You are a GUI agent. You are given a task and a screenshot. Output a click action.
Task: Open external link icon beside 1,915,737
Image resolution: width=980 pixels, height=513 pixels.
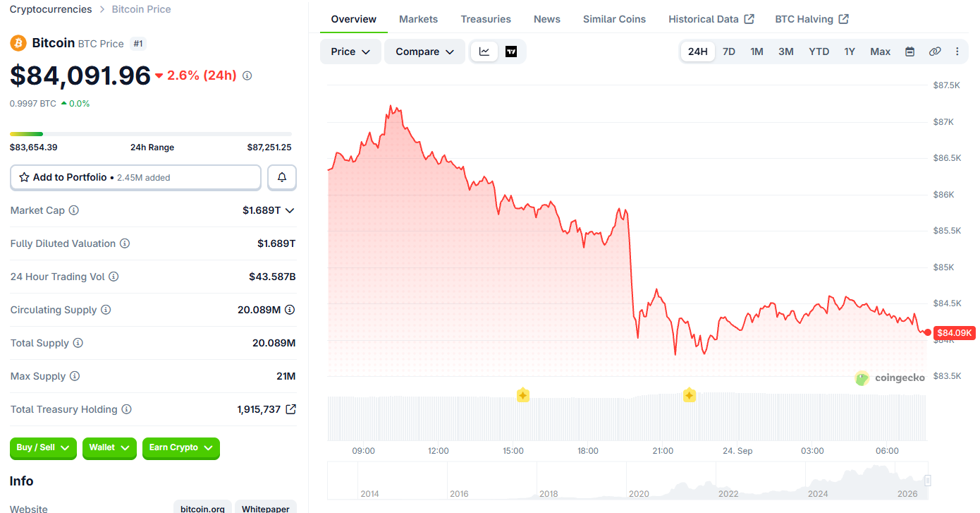point(290,409)
